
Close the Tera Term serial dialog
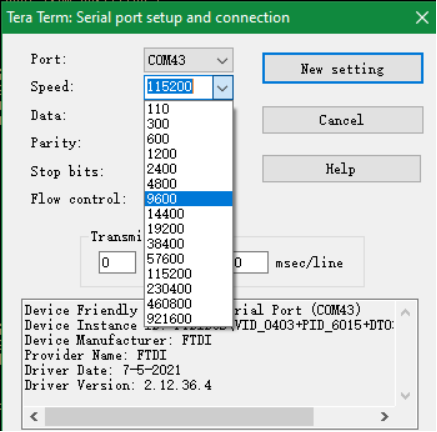click(422, 18)
